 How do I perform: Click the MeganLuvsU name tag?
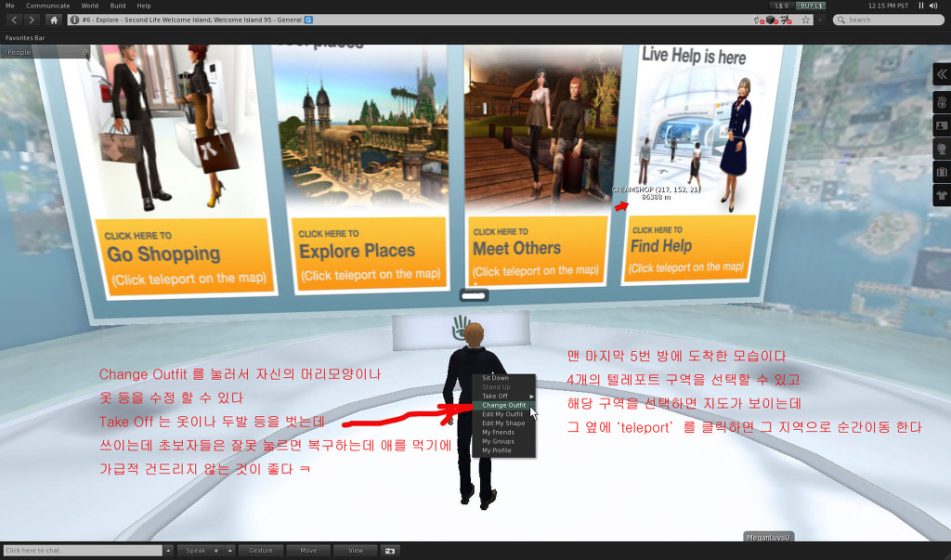click(768, 537)
